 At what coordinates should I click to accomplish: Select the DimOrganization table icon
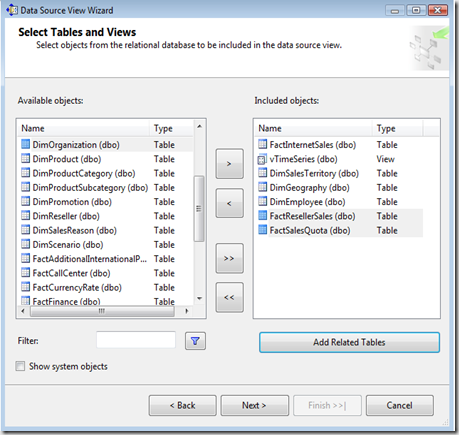click(26, 144)
